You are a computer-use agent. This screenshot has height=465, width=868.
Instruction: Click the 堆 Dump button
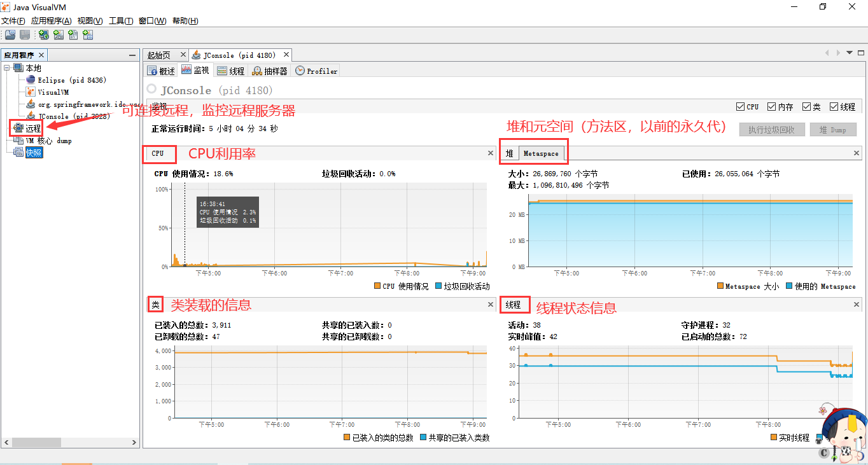pos(833,130)
